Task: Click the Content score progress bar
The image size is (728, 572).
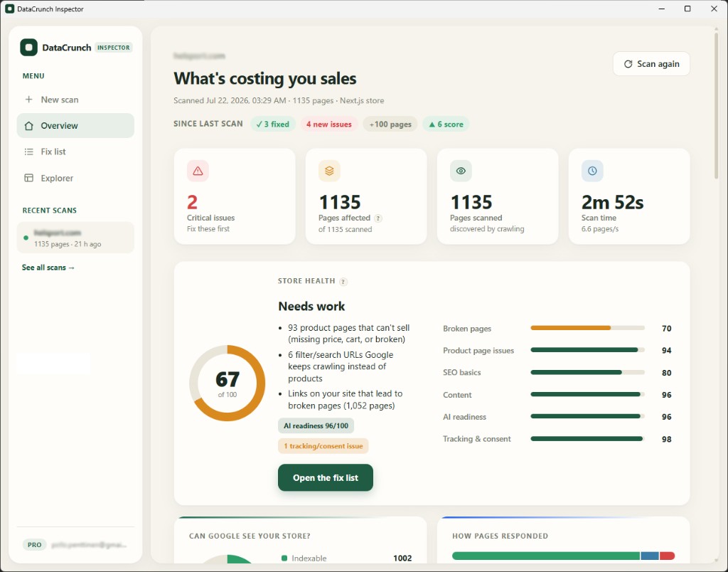Action: point(587,395)
